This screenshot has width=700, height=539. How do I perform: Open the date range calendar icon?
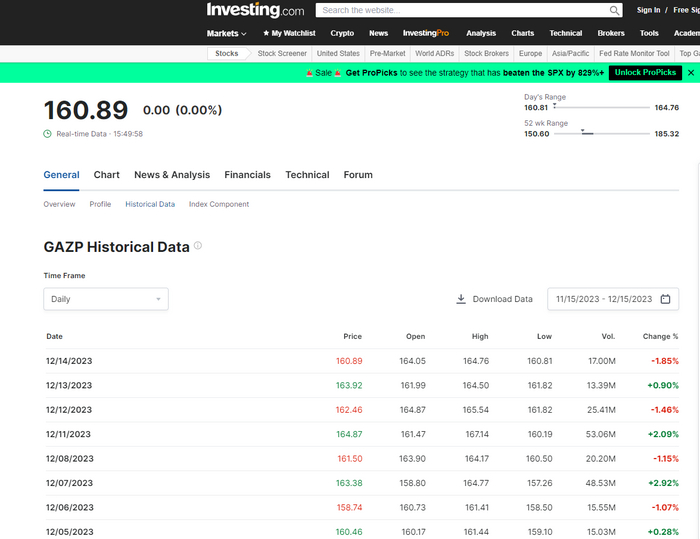tap(667, 299)
